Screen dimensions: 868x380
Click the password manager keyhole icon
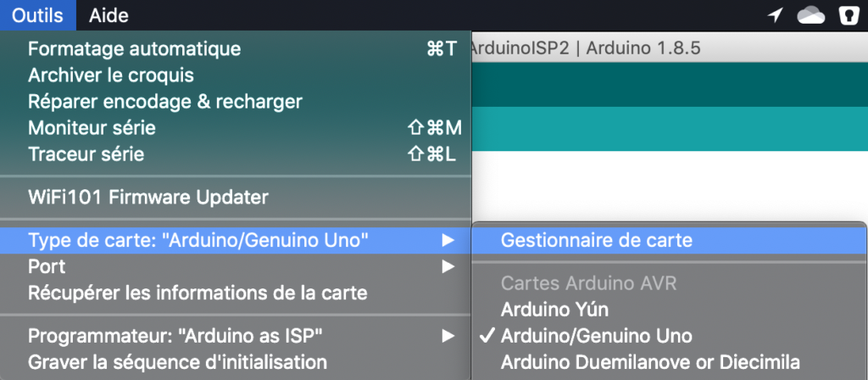[845, 15]
